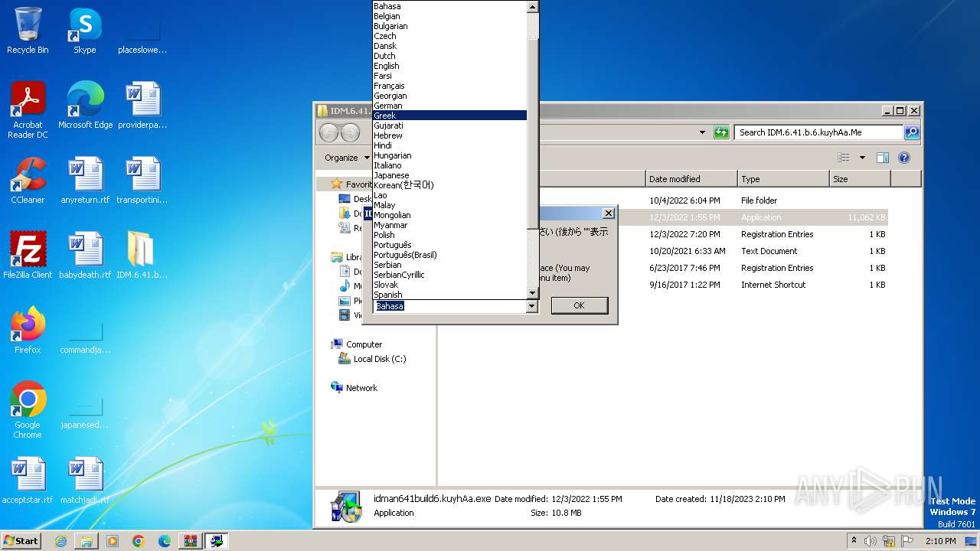Click the volume icon in system tray
The height and width of the screenshot is (551, 980).
tap(871, 541)
